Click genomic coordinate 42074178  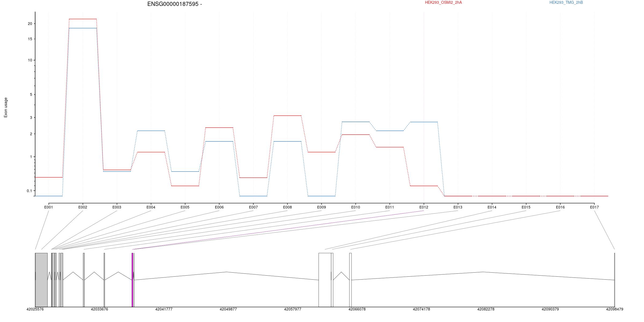pos(421,309)
